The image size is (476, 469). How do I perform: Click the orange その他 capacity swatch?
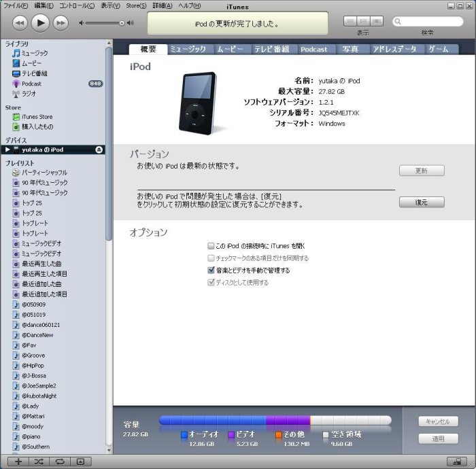click(279, 435)
